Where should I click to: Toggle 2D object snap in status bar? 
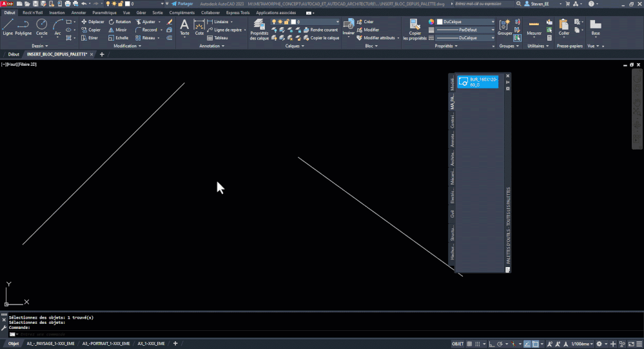[x=535, y=344]
